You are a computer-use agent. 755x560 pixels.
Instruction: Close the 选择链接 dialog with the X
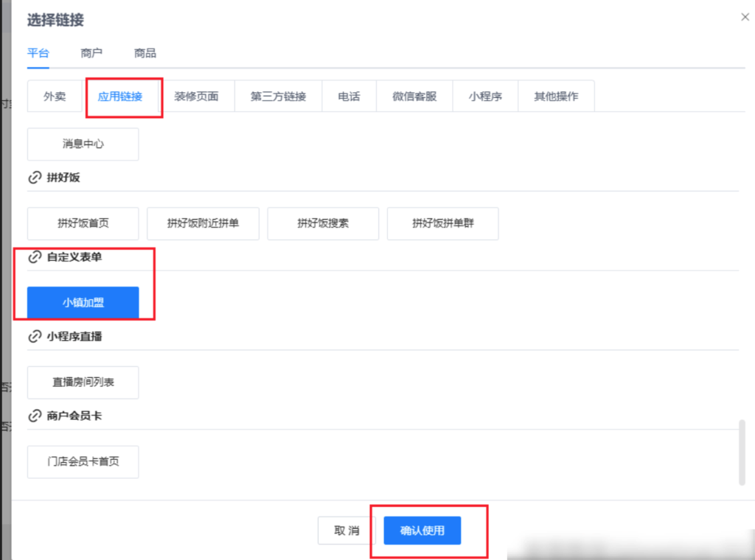[745, 17]
